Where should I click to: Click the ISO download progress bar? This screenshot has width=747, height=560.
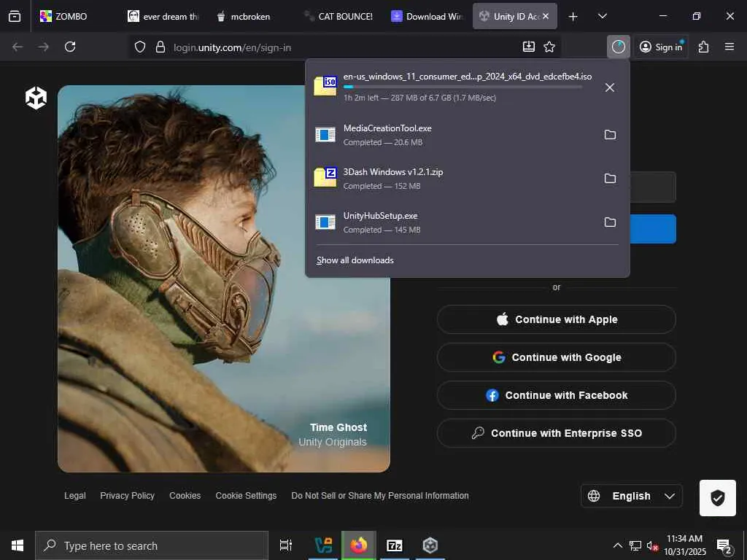(x=462, y=87)
